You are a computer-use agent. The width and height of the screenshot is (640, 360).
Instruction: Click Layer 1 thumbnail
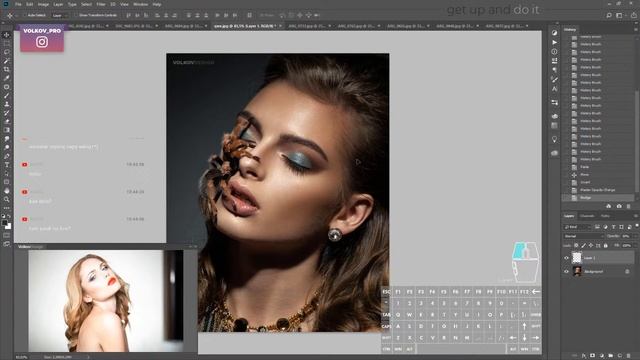[577, 258]
